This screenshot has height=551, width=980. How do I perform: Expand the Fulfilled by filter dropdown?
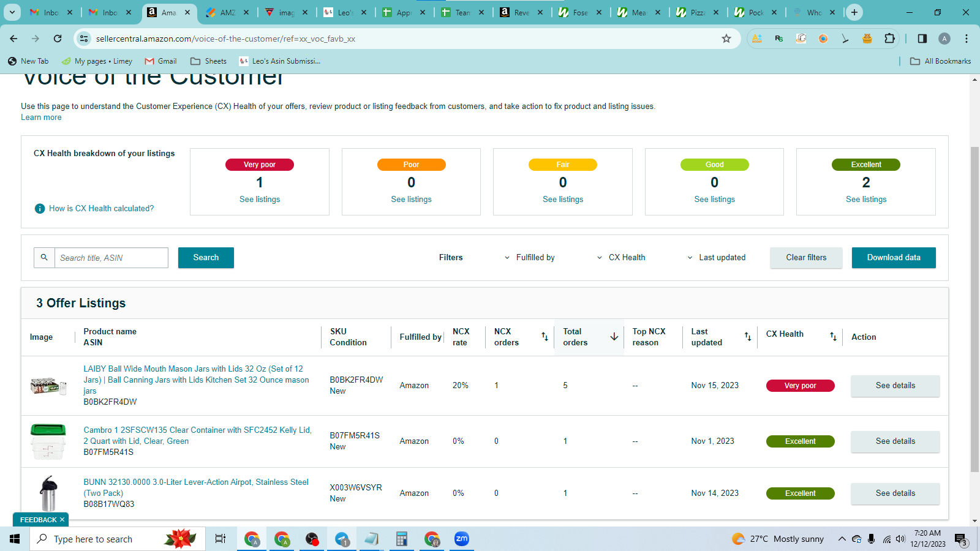click(x=529, y=258)
